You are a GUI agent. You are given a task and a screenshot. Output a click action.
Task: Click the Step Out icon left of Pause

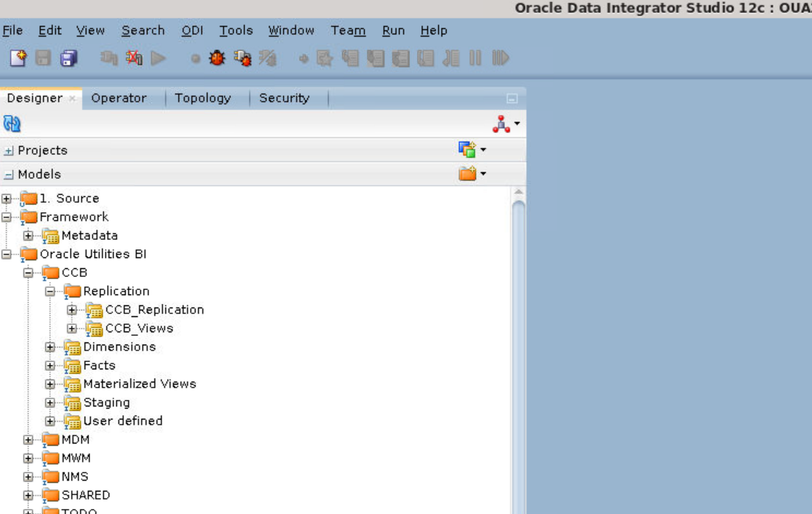(x=450, y=58)
